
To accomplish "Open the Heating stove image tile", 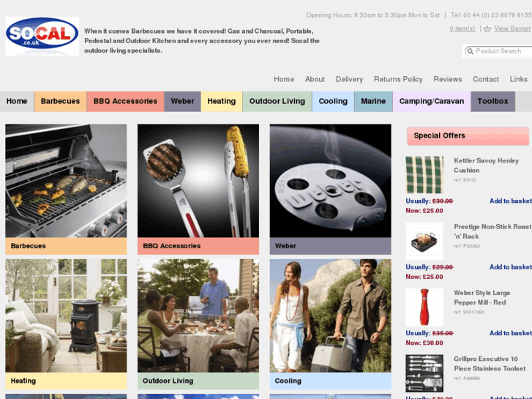I will [66, 316].
